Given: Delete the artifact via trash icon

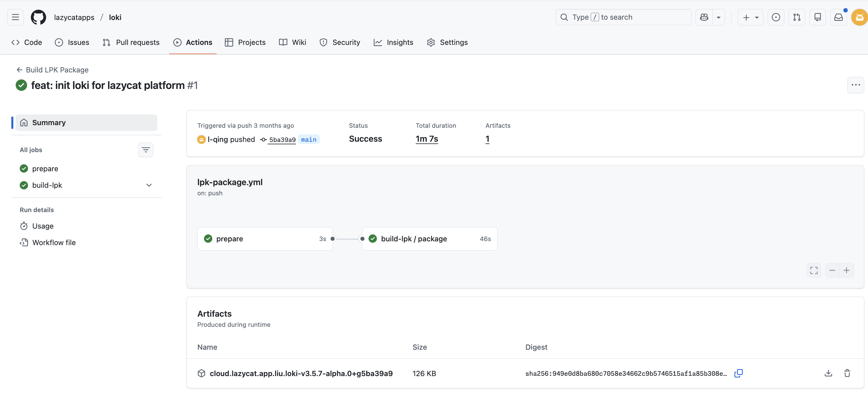Looking at the screenshot, I should 847,373.
